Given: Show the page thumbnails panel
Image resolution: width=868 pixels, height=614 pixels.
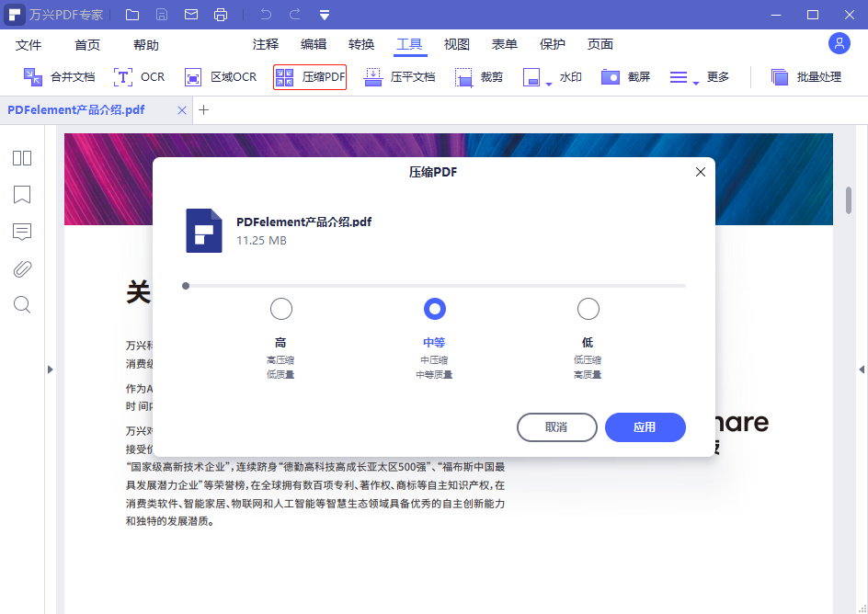Looking at the screenshot, I should (x=21, y=158).
